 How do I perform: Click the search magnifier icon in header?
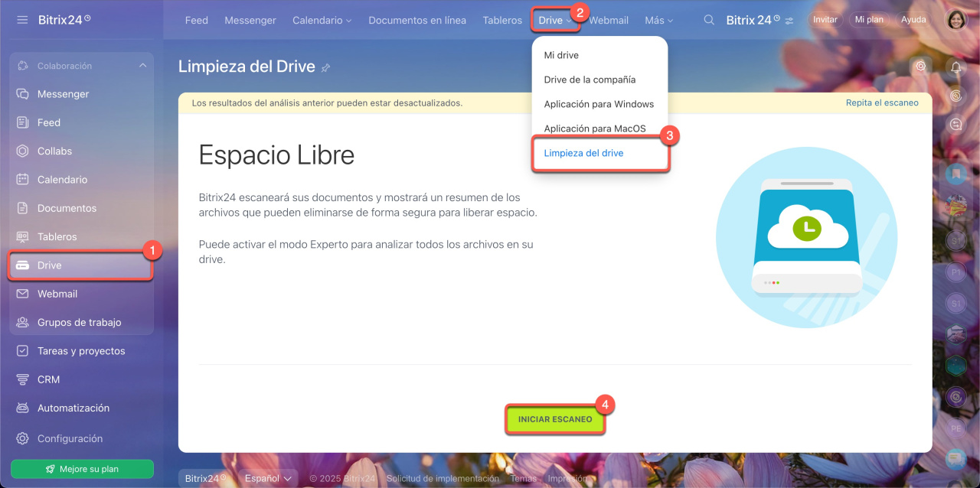coord(710,20)
